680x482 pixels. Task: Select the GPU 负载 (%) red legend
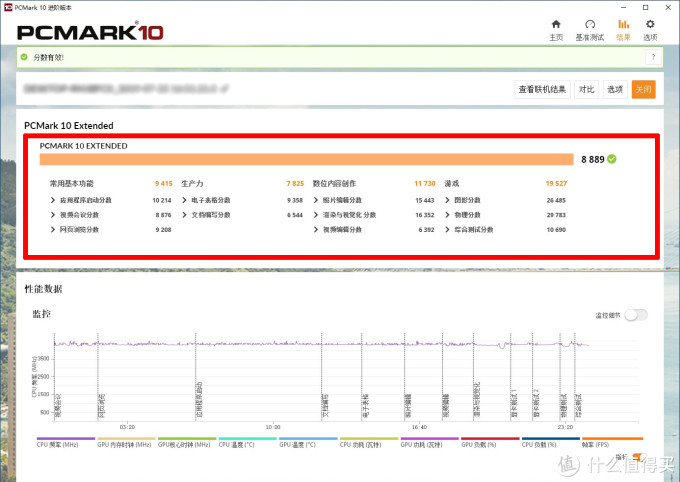click(x=490, y=443)
